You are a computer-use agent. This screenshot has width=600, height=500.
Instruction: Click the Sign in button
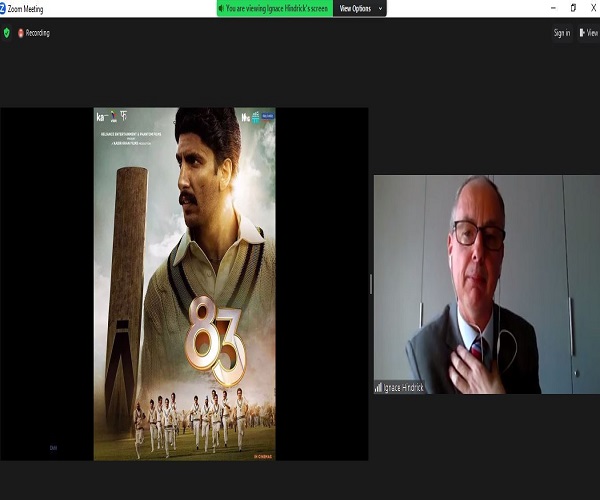(562, 33)
